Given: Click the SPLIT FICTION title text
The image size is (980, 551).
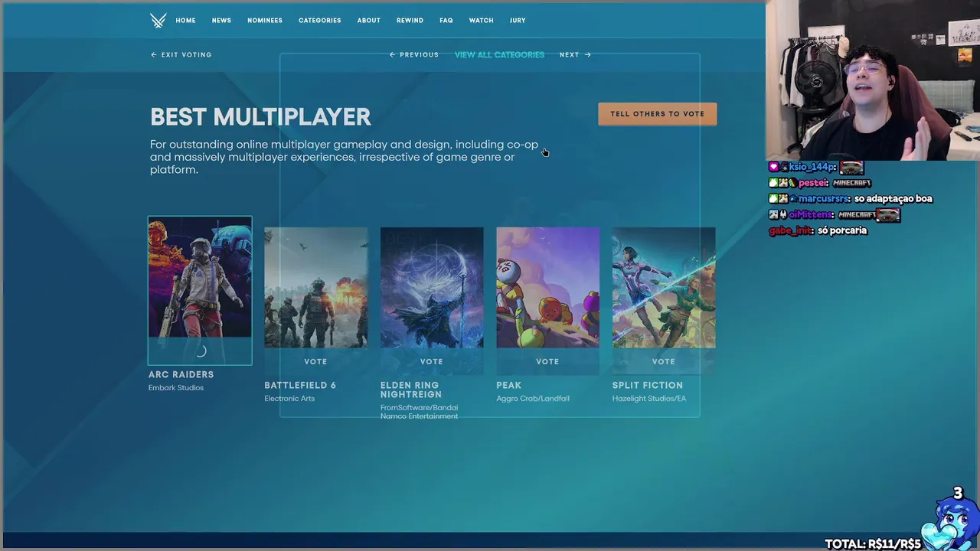Looking at the screenshot, I should click(x=647, y=386).
